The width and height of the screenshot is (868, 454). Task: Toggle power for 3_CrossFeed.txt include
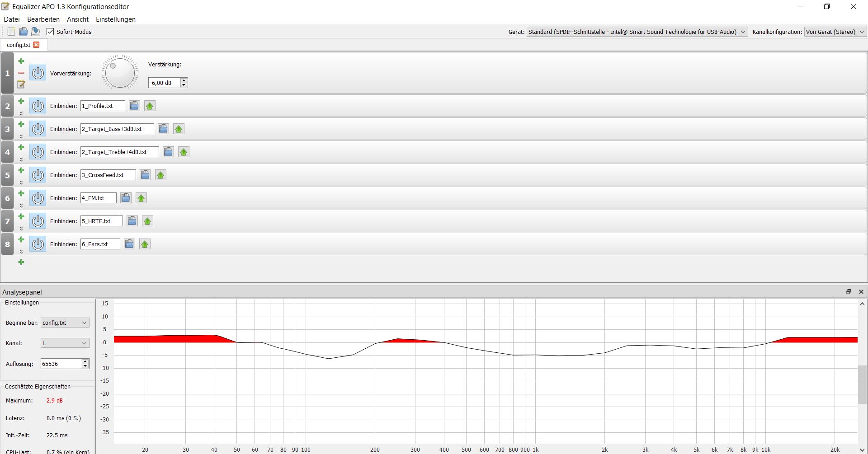pyautogui.click(x=38, y=175)
